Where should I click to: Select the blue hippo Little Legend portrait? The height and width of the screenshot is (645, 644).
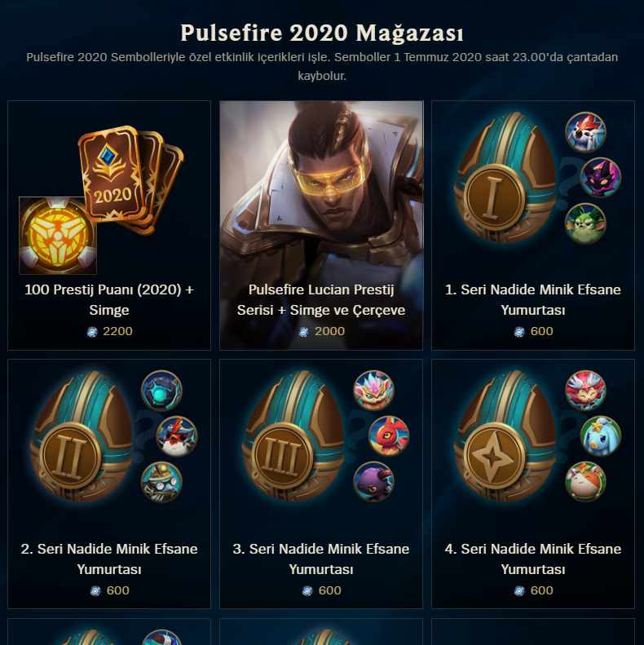[x=601, y=436]
